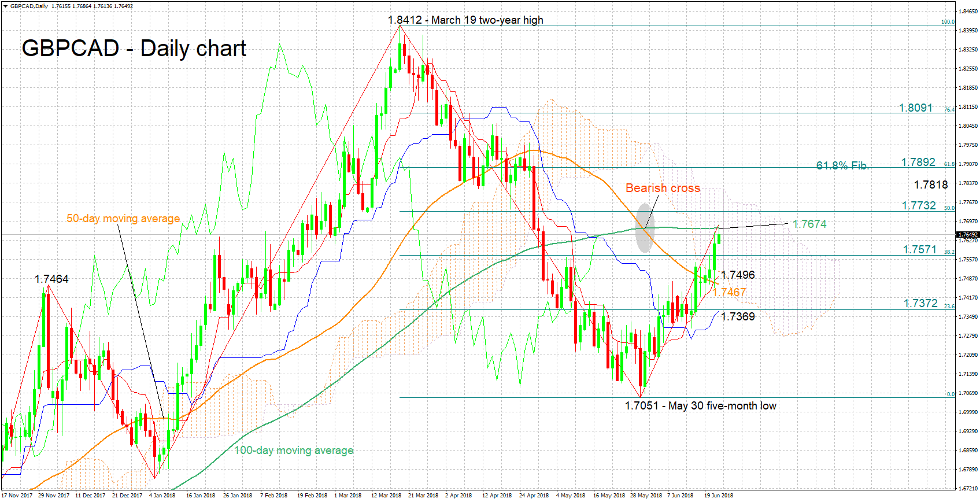Select the "29 Nov 2017" date label
Image resolution: width=980 pixels, height=502 pixels.
(x=54, y=496)
